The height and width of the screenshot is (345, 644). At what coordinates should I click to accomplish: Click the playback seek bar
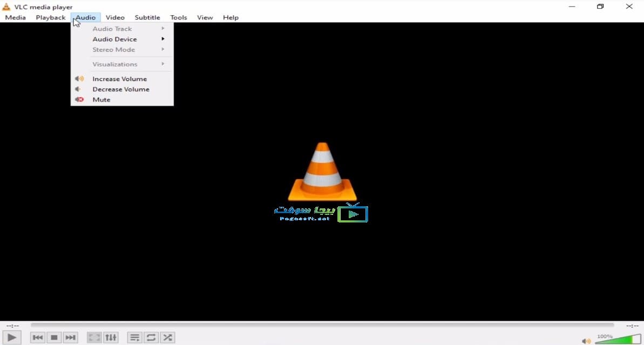322,325
